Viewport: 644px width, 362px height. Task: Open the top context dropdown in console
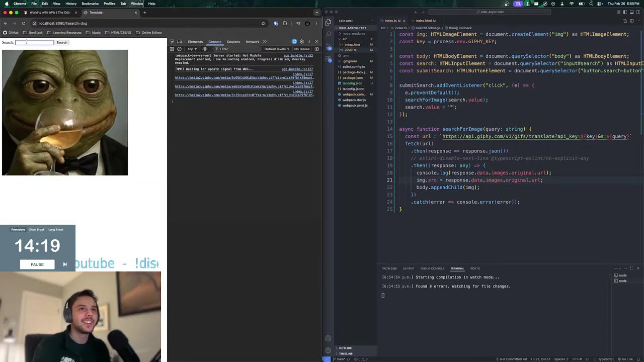pyautogui.click(x=192, y=49)
